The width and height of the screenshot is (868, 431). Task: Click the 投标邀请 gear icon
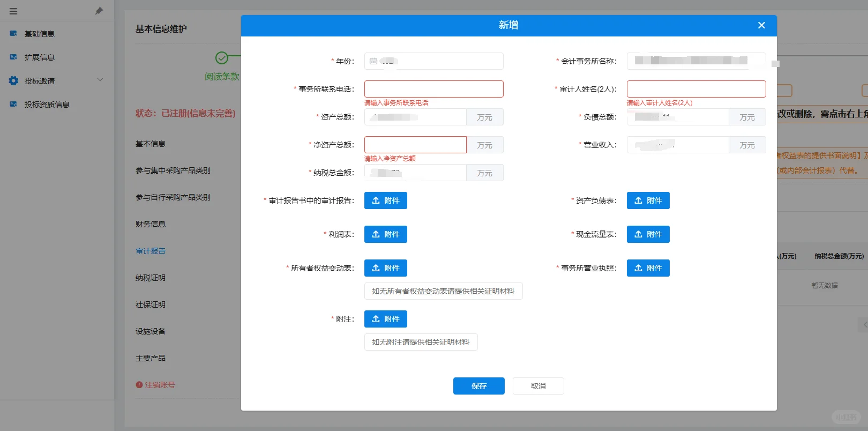pyautogui.click(x=13, y=80)
